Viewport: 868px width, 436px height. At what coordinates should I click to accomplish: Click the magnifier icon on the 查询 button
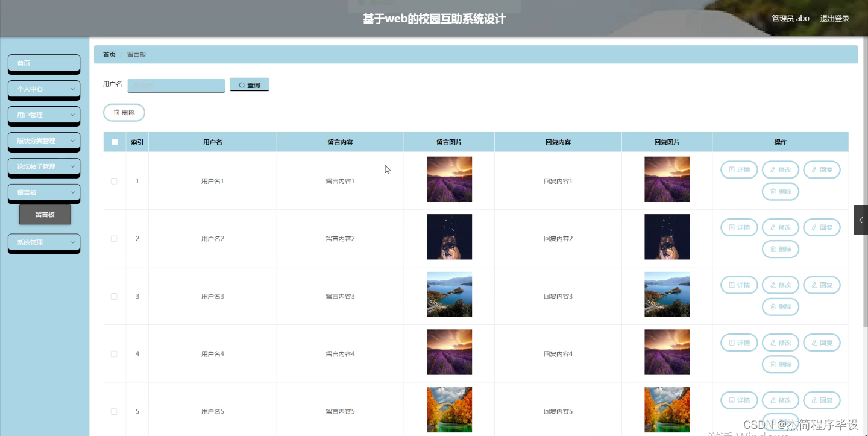click(240, 84)
